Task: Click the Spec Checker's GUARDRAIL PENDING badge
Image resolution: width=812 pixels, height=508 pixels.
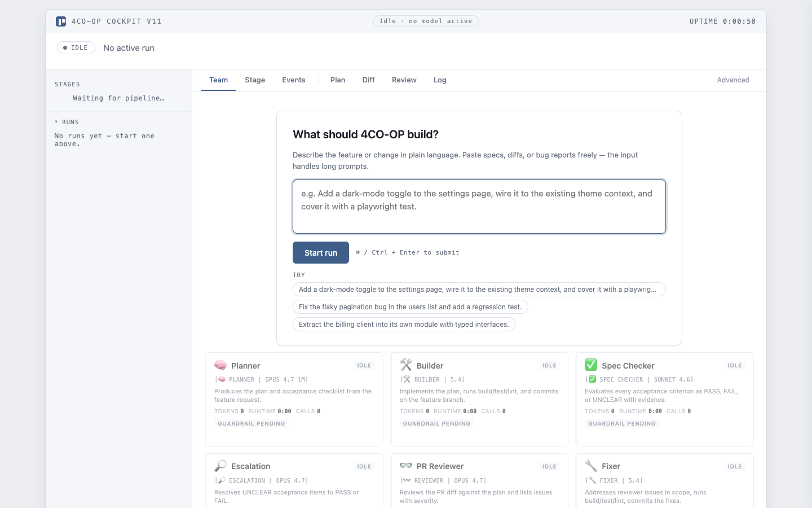Action: 622,424
